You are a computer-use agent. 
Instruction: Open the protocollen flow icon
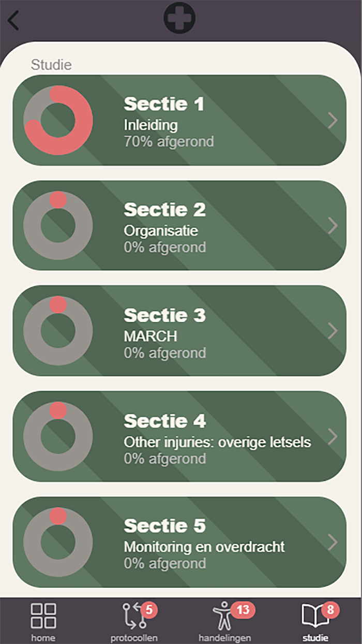(x=132, y=616)
